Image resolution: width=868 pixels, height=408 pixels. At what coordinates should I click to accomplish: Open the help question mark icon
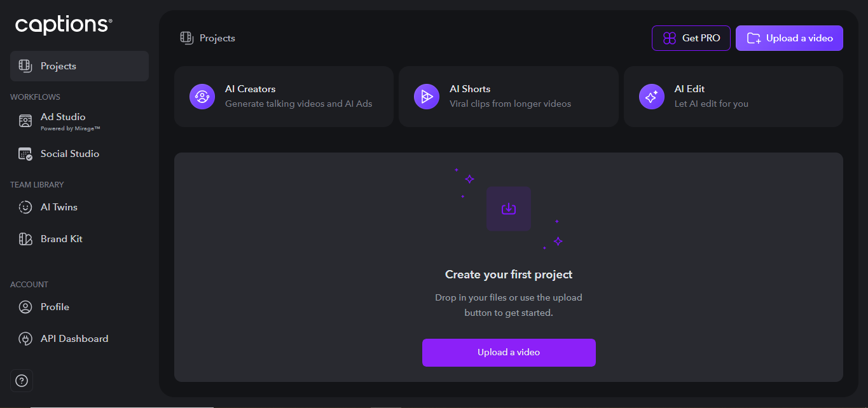point(21,380)
